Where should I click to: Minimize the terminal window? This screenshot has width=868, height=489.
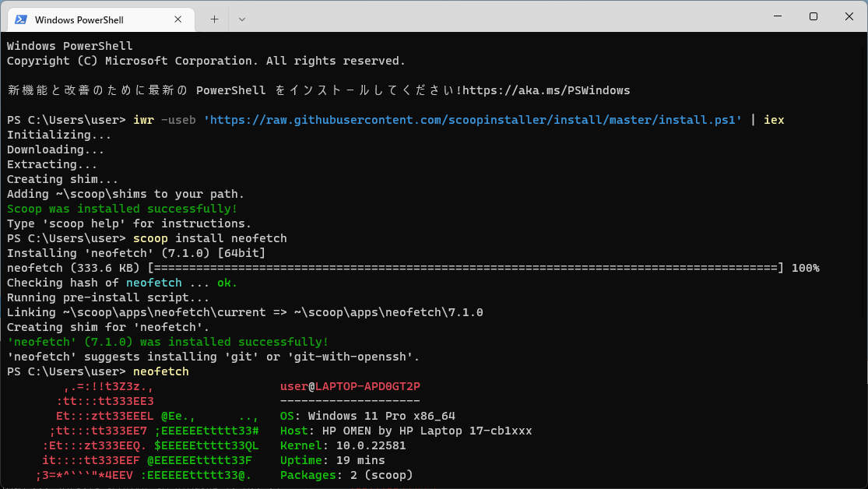pos(777,16)
